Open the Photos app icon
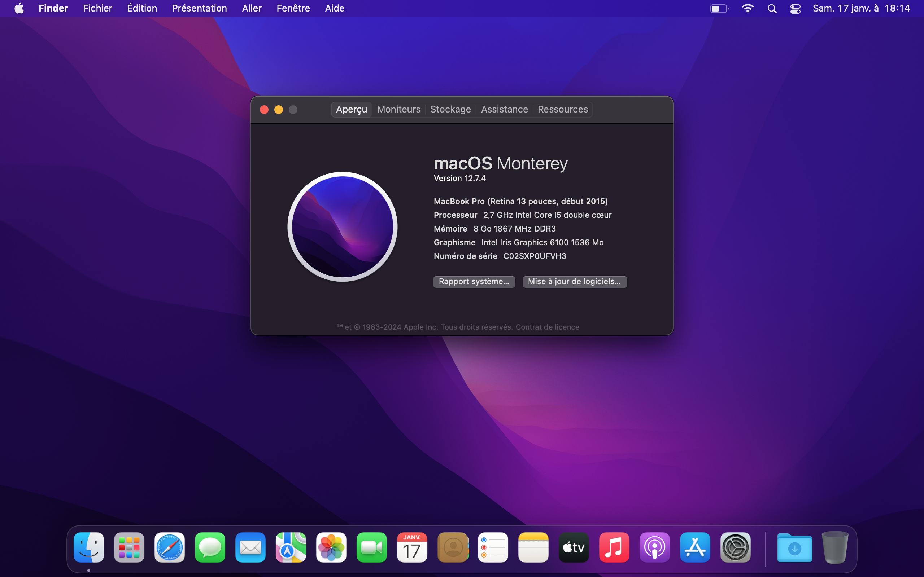This screenshot has height=577, width=924. [331, 548]
